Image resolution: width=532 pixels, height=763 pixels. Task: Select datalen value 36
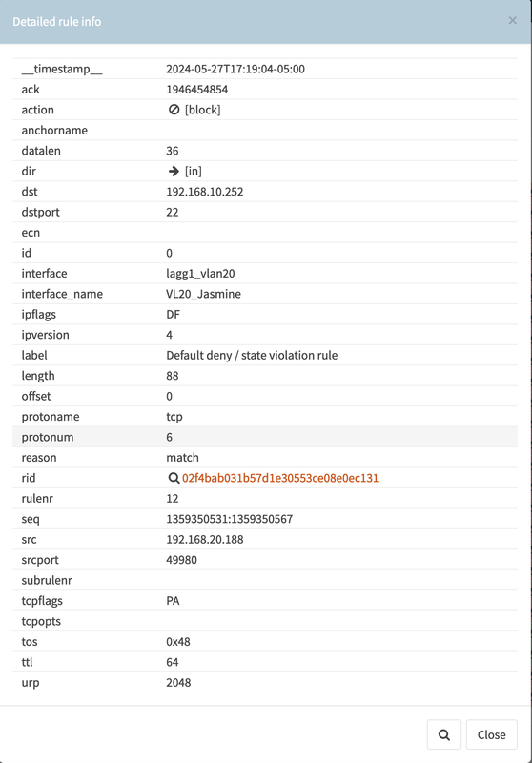click(173, 151)
